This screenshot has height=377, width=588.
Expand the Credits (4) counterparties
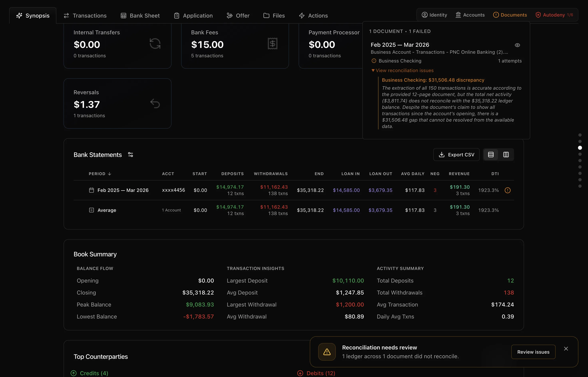click(90, 373)
